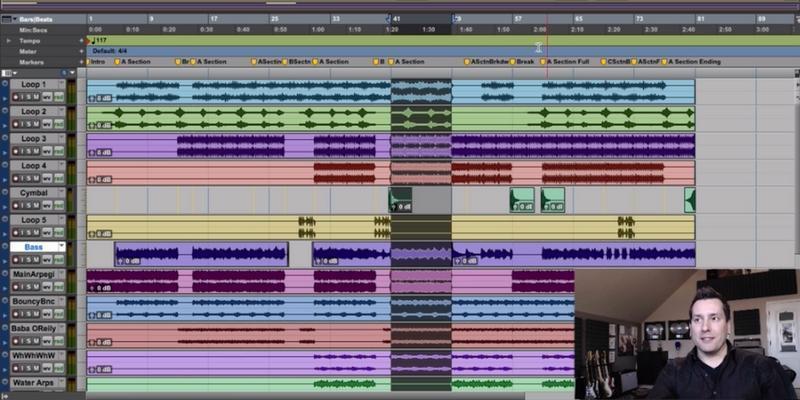This screenshot has height=400, width=800.
Task: Add a tempo change with Tempo plus button
Action: point(81,40)
